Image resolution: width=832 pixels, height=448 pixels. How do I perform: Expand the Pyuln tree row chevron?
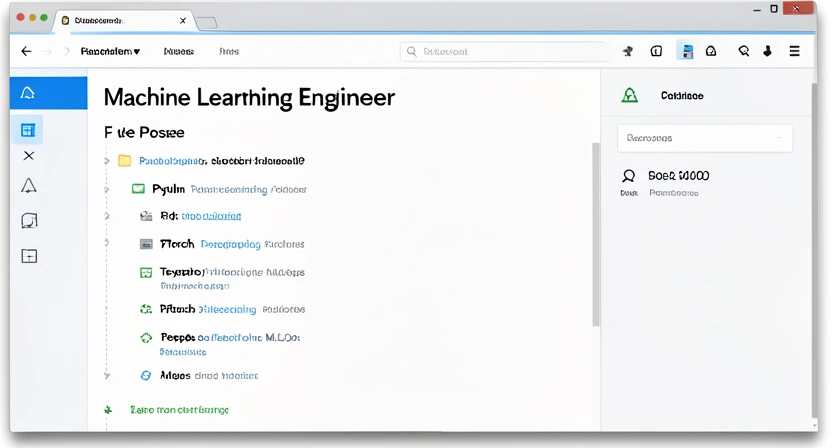pyautogui.click(x=107, y=189)
